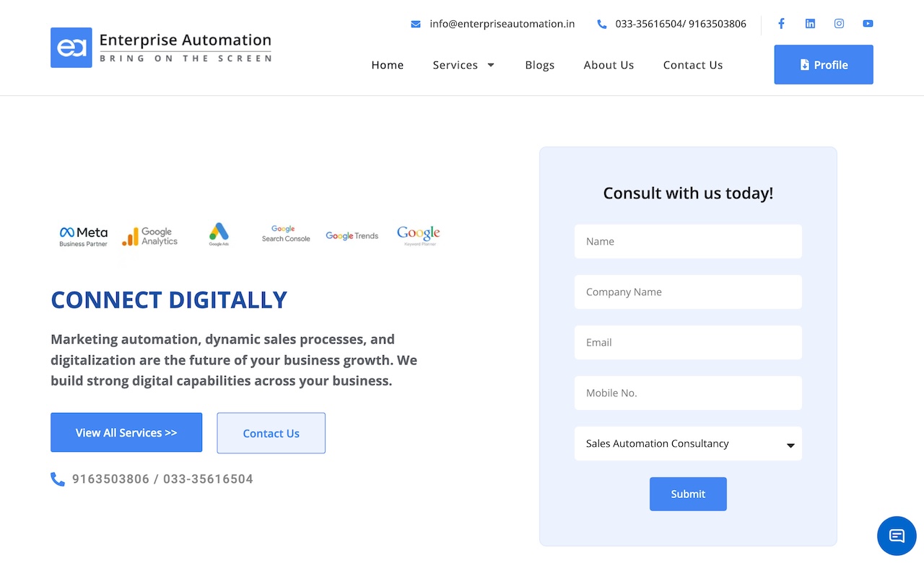Screen dimensions: 924x563
Task: Navigate to About Us
Action: click(609, 65)
